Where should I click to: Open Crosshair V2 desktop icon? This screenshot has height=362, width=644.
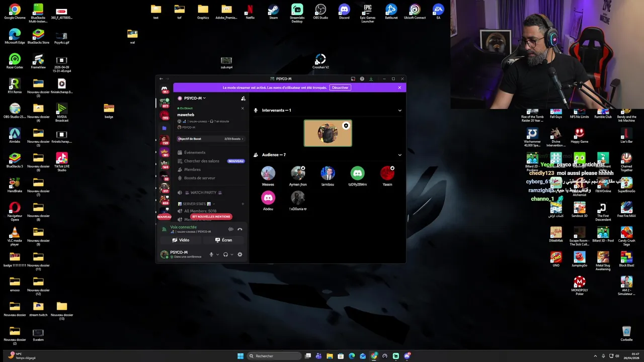320,61
